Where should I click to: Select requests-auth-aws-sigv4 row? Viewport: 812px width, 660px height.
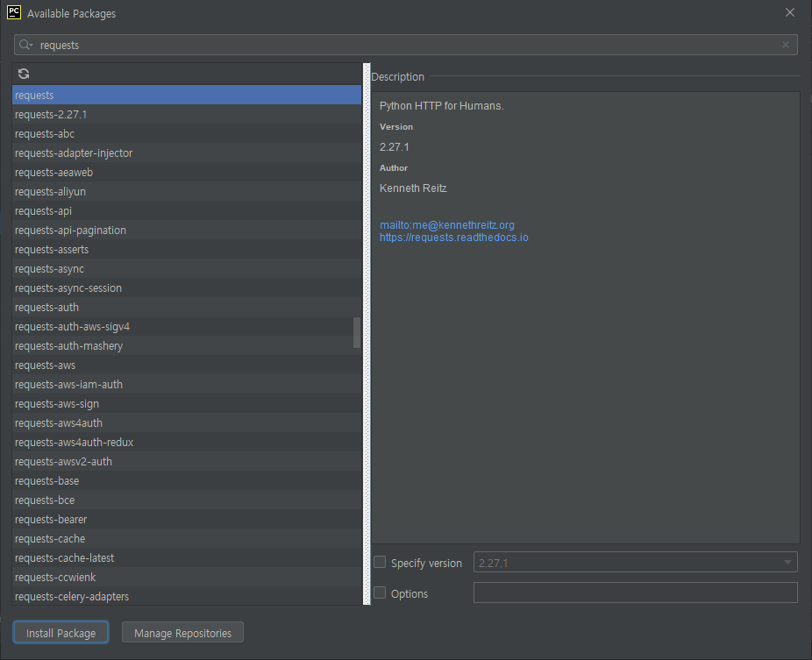pos(187,327)
